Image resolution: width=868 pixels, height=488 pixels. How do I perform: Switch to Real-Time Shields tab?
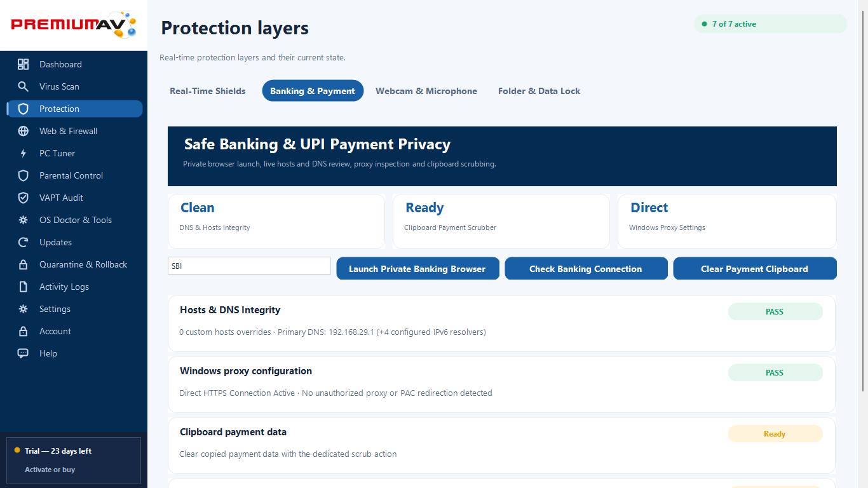coord(208,91)
